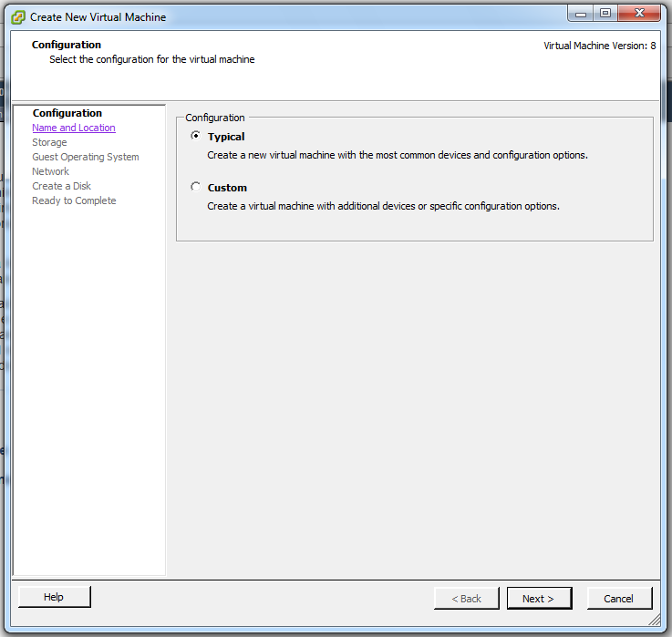Open the Name and Location step link
The height and width of the screenshot is (637, 672).
[x=74, y=128]
